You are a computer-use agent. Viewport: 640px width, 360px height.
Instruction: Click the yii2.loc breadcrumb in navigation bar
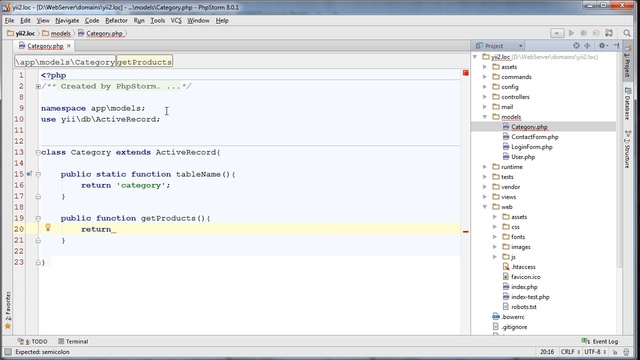point(21,33)
